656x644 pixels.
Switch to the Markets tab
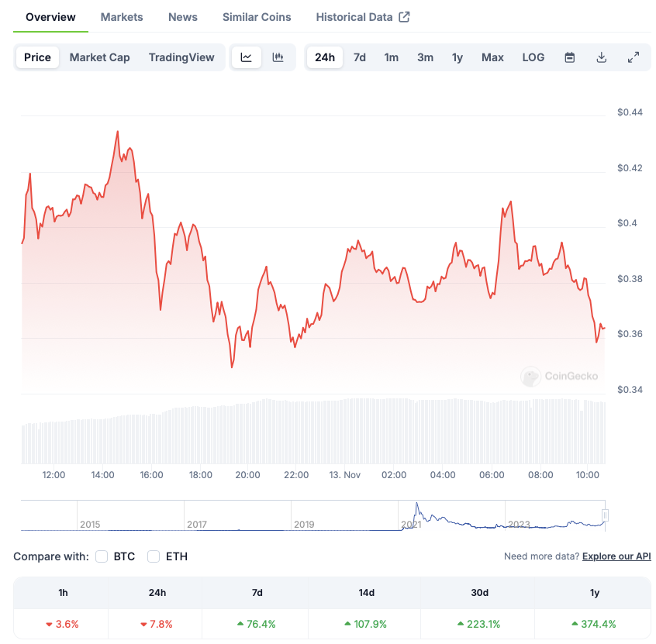pyautogui.click(x=121, y=16)
